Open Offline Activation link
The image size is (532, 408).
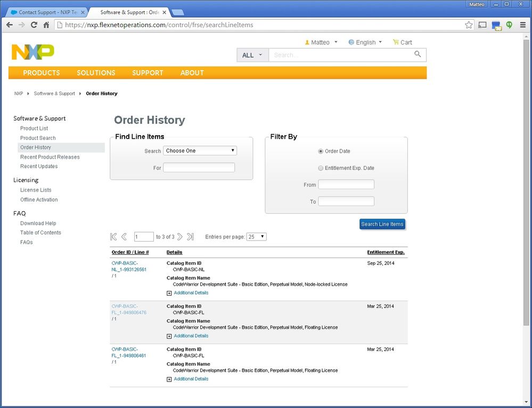[x=39, y=199]
